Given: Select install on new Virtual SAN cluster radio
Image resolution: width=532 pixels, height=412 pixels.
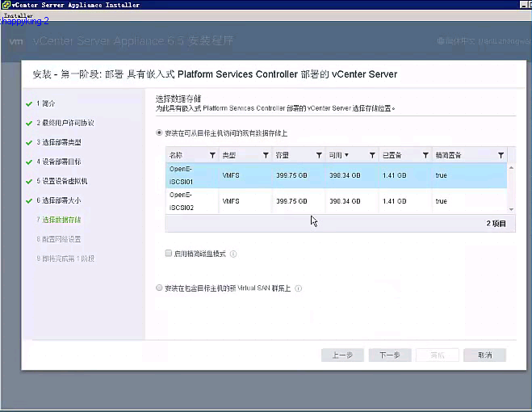Looking at the screenshot, I should coord(159,288).
